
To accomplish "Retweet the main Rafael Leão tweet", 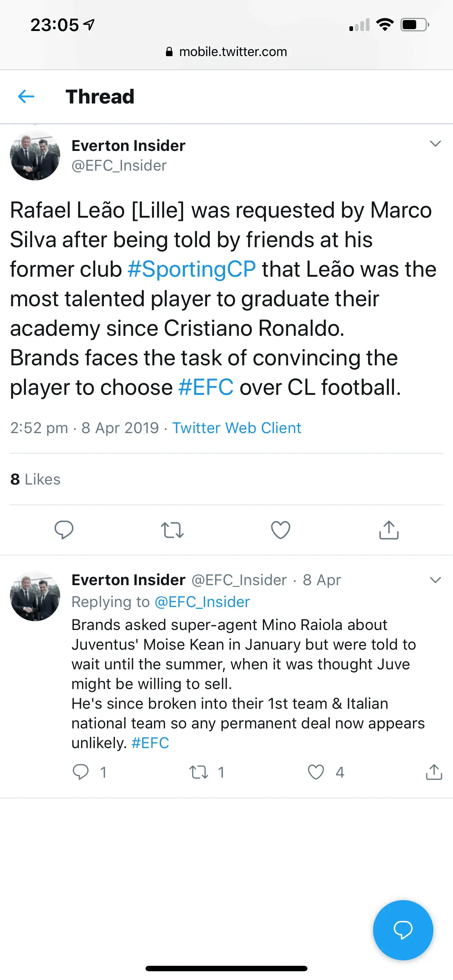I will pyautogui.click(x=172, y=530).
